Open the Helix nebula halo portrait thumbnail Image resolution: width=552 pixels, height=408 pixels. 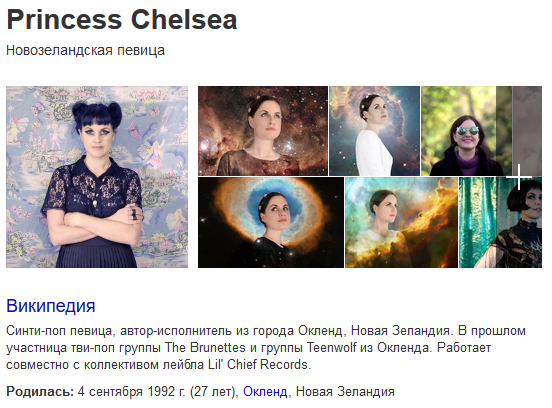(x=271, y=222)
